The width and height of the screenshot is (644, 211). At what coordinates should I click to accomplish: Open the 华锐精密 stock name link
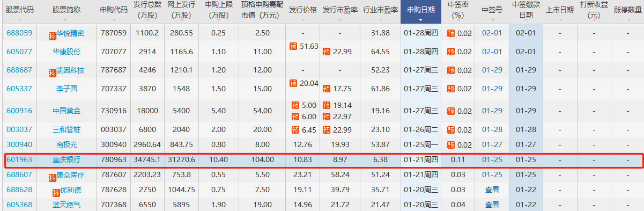[70, 33]
